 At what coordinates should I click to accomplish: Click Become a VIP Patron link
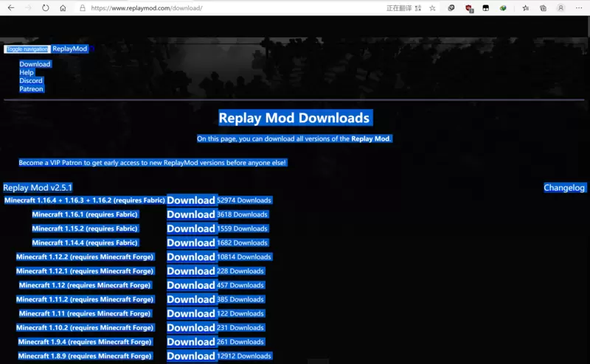(x=153, y=163)
